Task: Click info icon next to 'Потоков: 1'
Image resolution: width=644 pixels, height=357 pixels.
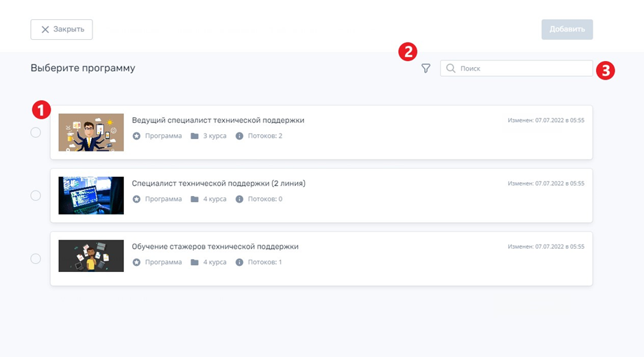Action: coord(240,262)
